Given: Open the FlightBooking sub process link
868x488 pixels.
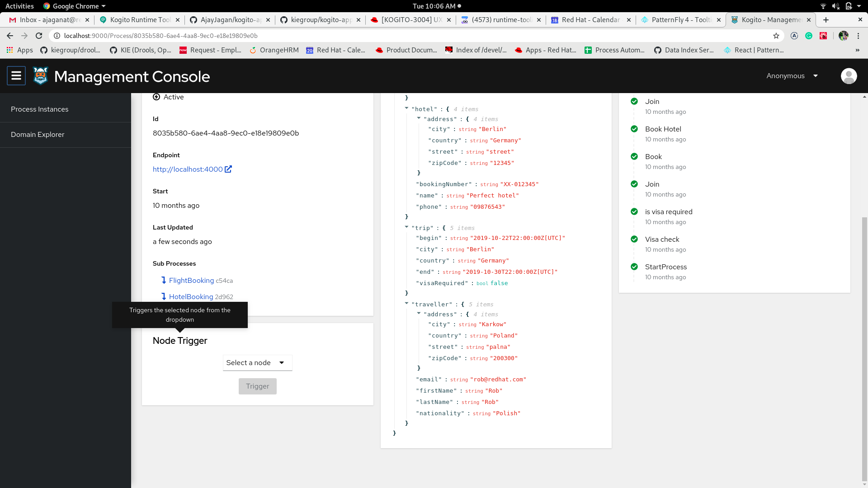Looking at the screenshot, I should (191, 281).
